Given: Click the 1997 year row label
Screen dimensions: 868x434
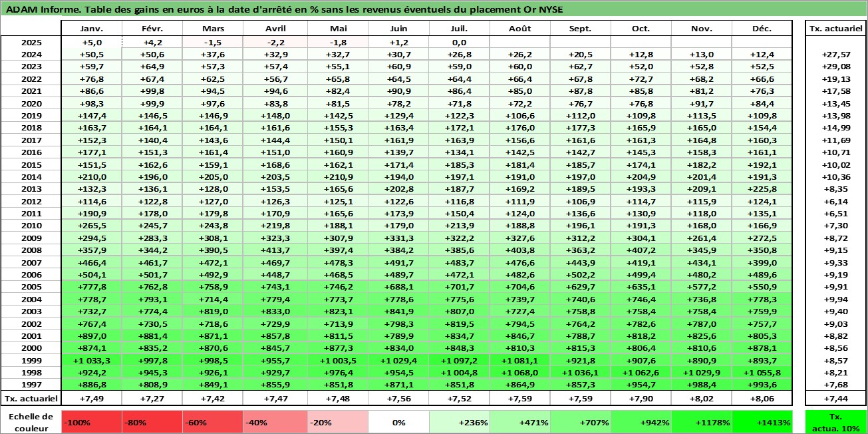Looking at the screenshot, I should pyautogui.click(x=31, y=385).
